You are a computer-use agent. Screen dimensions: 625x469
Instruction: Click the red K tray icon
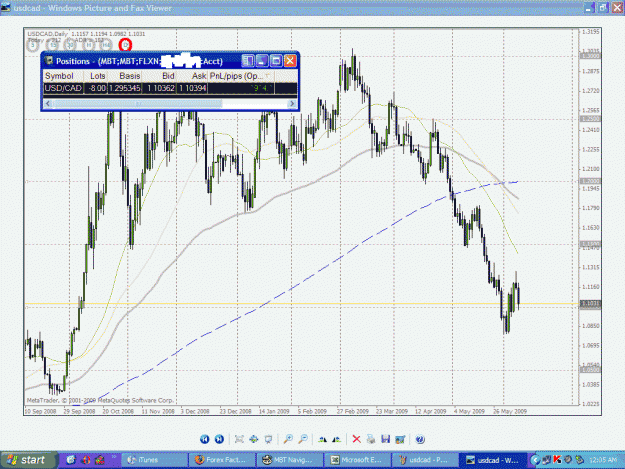tap(557, 460)
